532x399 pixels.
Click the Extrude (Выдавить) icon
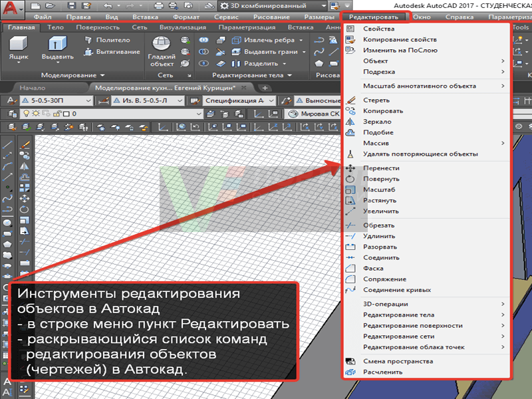(x=57, y=44)
